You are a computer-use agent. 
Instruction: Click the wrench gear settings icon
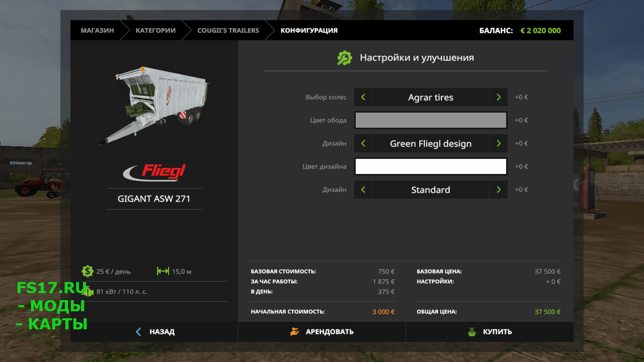pyautogui.click(x=345, y=58)
